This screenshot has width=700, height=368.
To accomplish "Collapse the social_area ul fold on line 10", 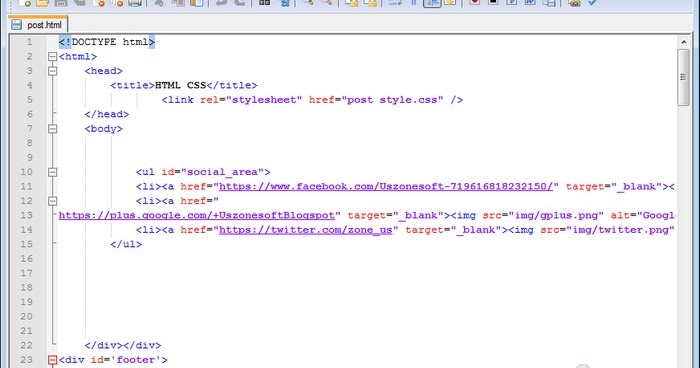I will 52,172.
